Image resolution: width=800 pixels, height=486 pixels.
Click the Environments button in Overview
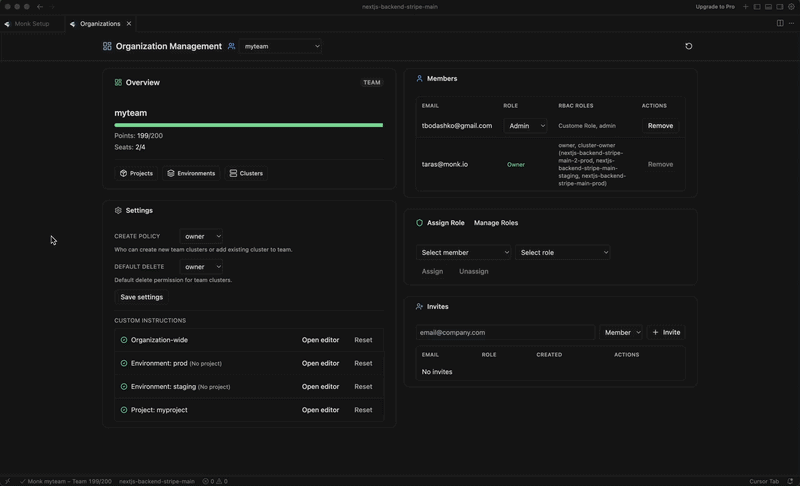(x=191, y=173)
